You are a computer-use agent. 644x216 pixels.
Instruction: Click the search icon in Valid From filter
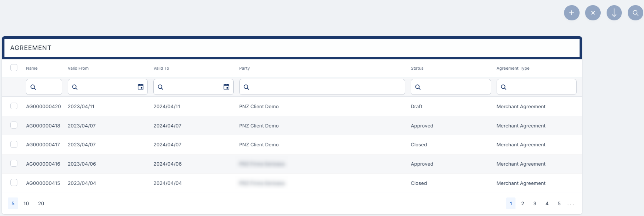click(x=75, y=87)
